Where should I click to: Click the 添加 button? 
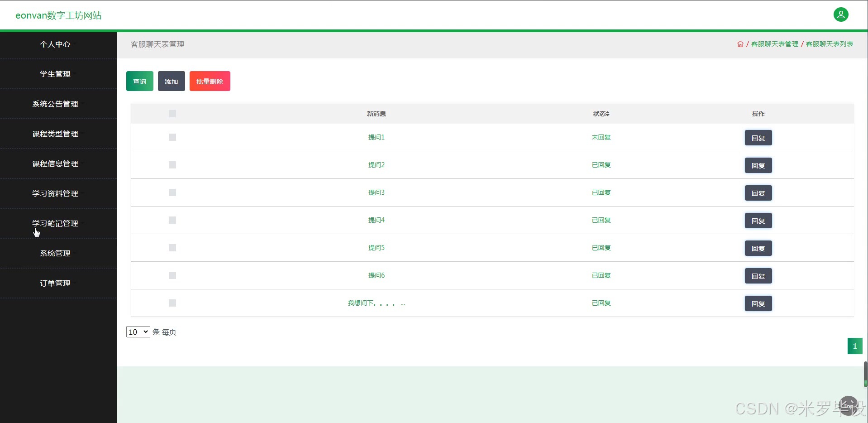point(172,81)
